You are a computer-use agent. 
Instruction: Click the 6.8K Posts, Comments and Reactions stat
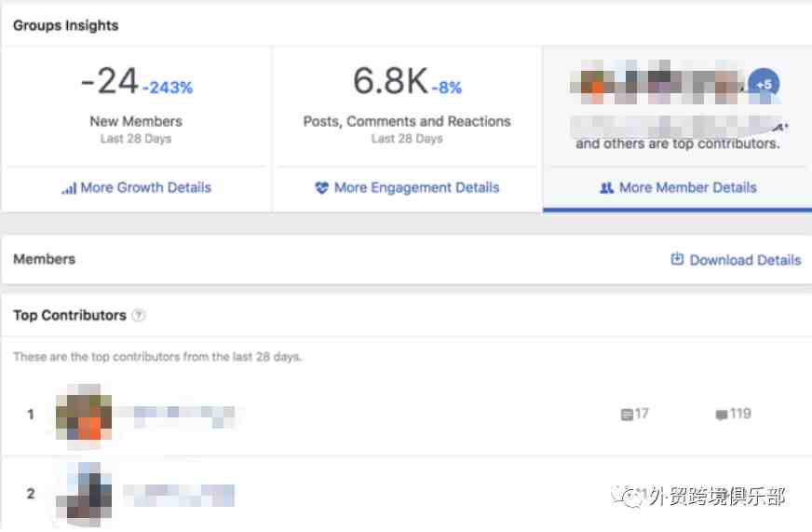point(407,103)
